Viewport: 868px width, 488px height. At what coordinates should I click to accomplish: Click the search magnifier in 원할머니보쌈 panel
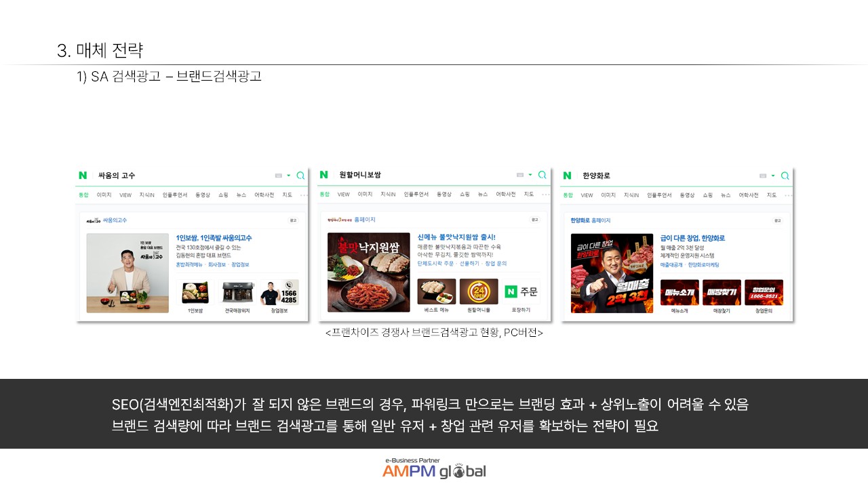click(542, 175)
